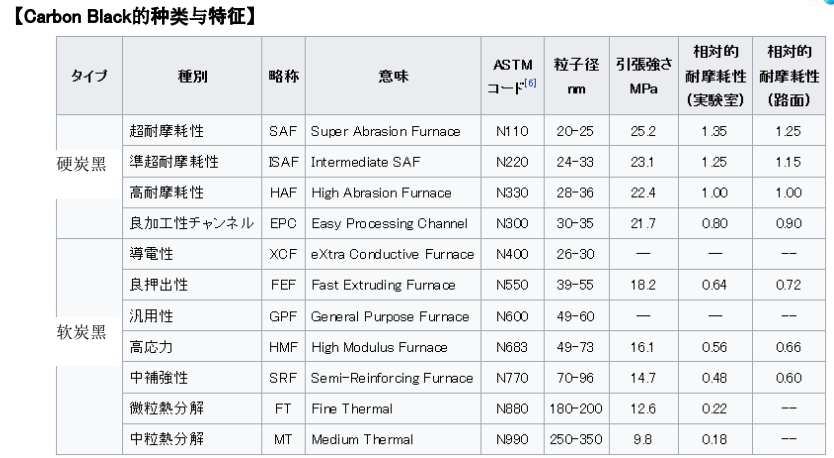The image size is (834, 458).
Task: Select the Fine Thermal cell
Action: click(x=393, y=409)
